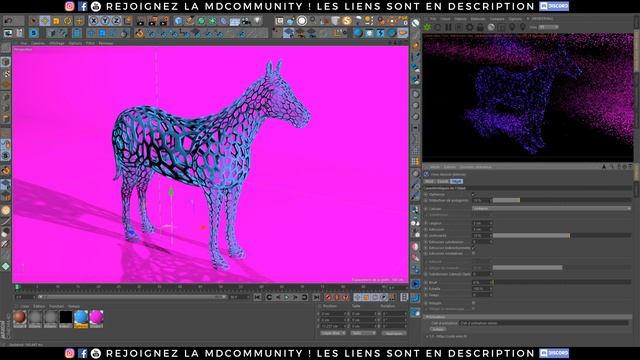The image size is (640, 360).
Task: Click the Undo arrow in top toolbar
Action: click(8, 20)
